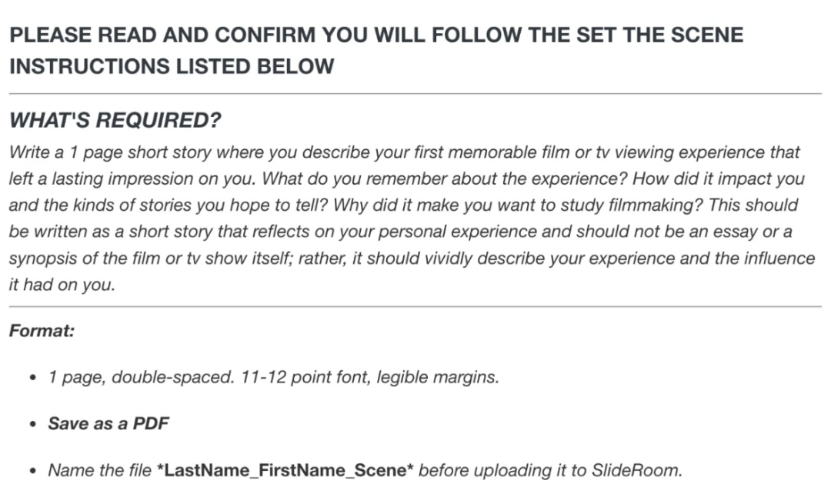Click the line beginning "synopsis of the film or tv show"
The width and height of the screenshot is (831, 504).
pos(412,258)
